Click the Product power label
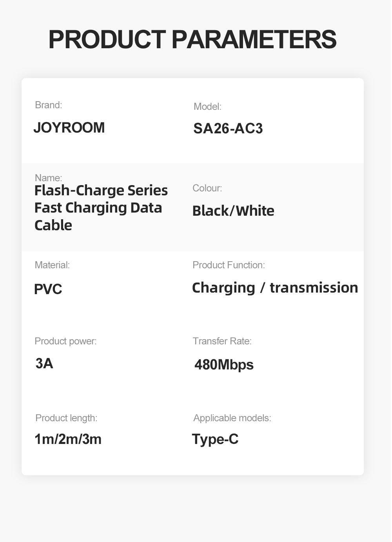The height and width of the screenshot is (542, 392). 65,341
